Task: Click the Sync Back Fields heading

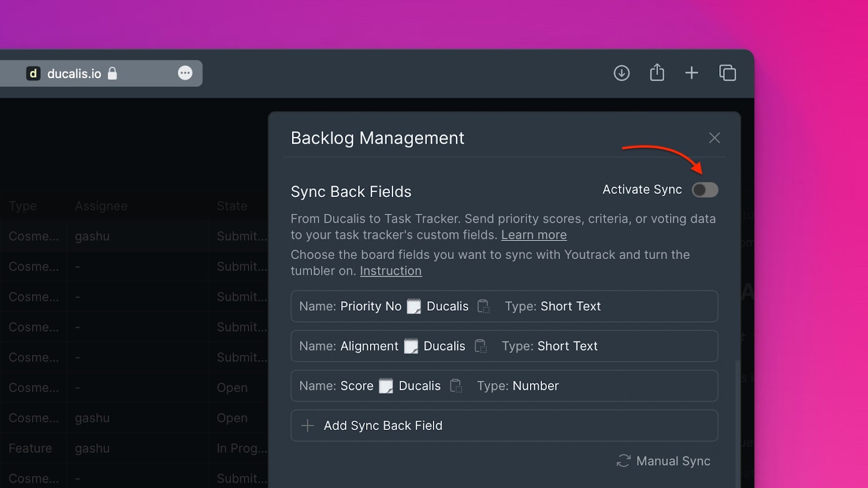Action: (351, 192)
